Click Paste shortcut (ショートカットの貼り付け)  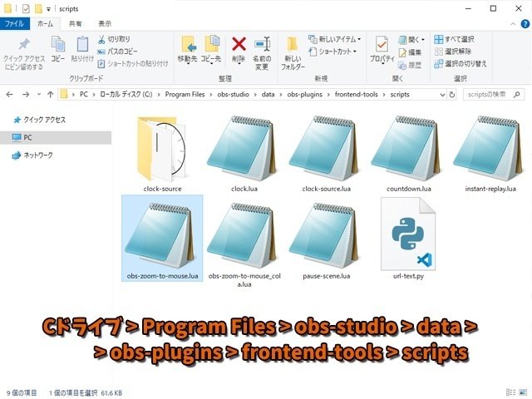point(133,64)
